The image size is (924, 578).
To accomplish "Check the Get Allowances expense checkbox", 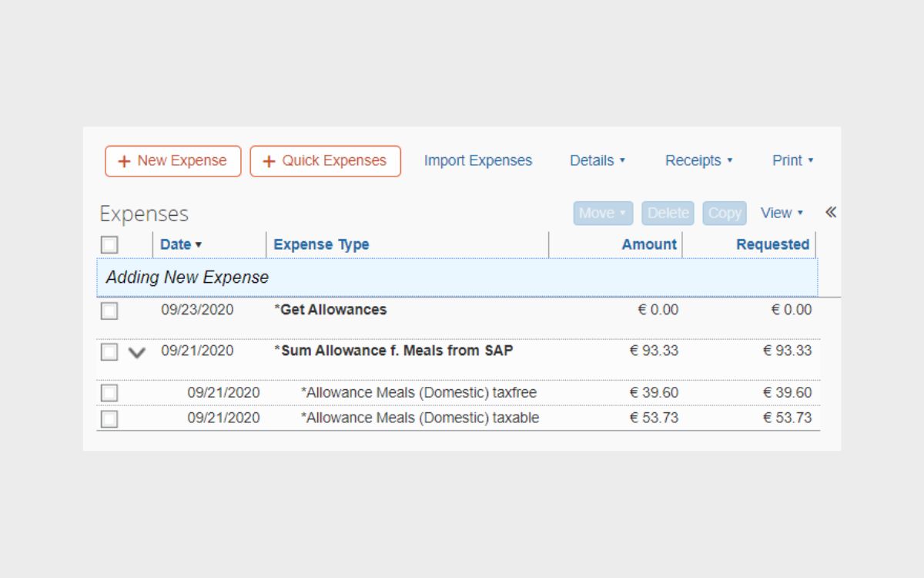I will click(109, 311).
